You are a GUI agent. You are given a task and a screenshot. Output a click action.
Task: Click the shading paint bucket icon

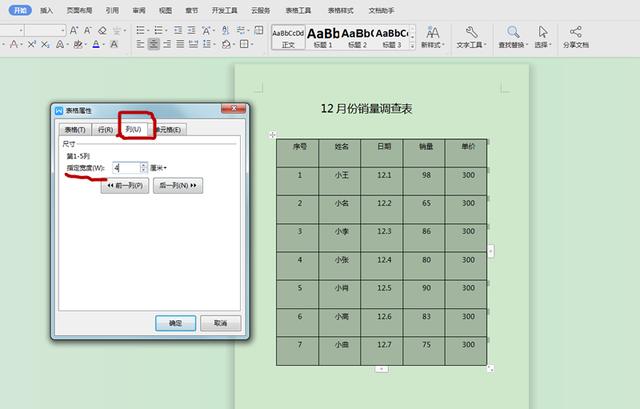[x=226, y=44]
